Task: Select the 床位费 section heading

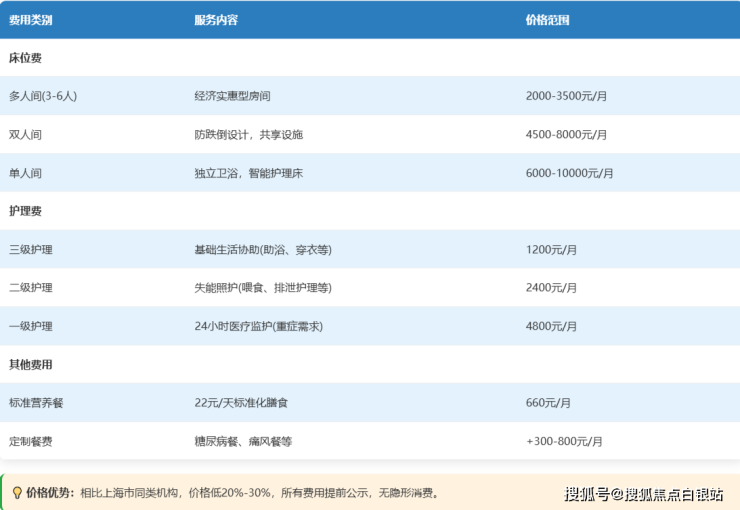Action: (x=25, y=58)
